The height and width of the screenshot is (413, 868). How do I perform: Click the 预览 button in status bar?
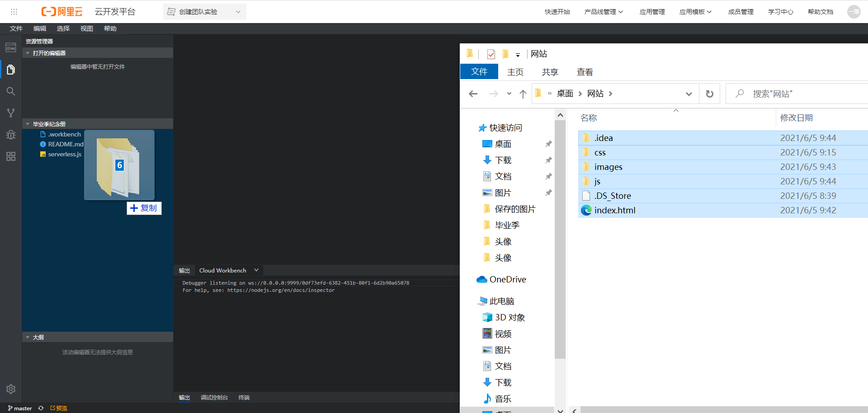point(59,408)
